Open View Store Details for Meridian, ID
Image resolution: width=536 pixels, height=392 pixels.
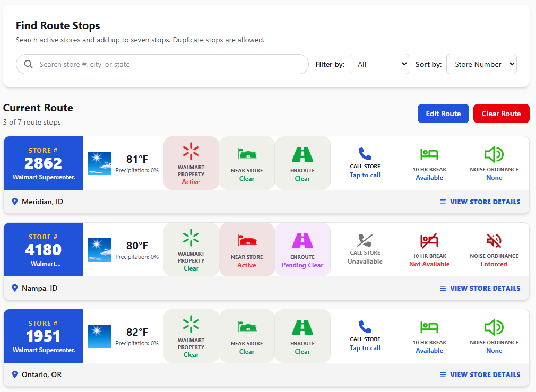click(480, 202)
